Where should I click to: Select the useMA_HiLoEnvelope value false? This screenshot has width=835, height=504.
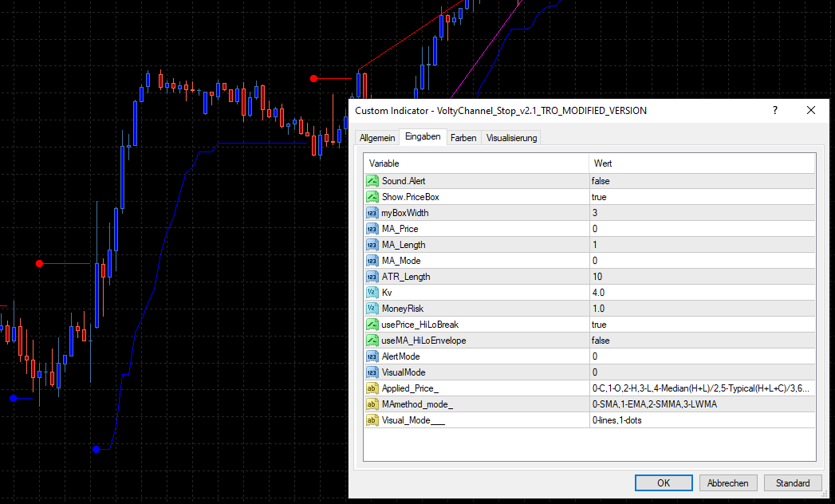(601, 341)
